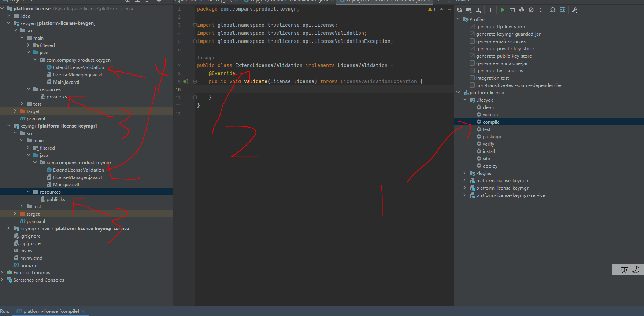Open Maven settings wrench icon
Viewport: 644px width, 316px height.
[575, 10]
